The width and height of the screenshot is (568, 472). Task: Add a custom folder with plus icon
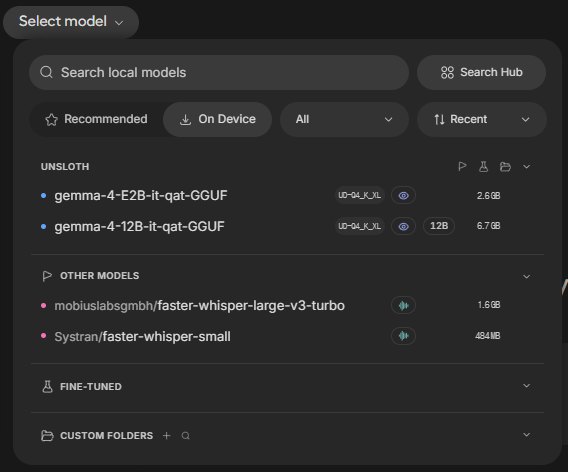[x=167, y=435]
